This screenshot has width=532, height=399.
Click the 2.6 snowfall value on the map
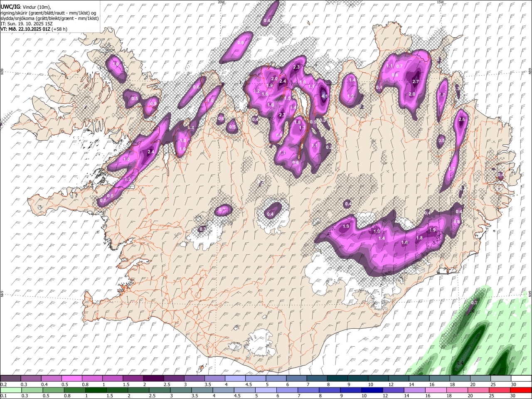point(461,120)
